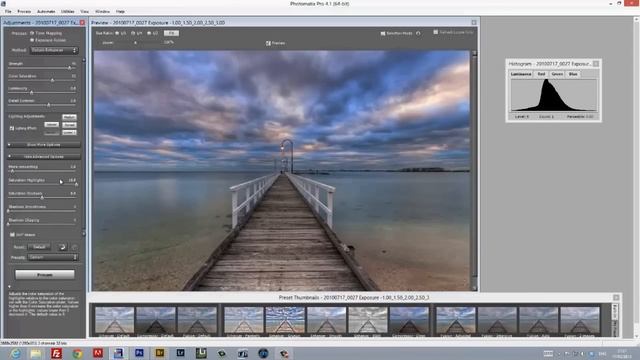Adjust the Luminosity slider handle
640x360 pixels.
point(31,93)
